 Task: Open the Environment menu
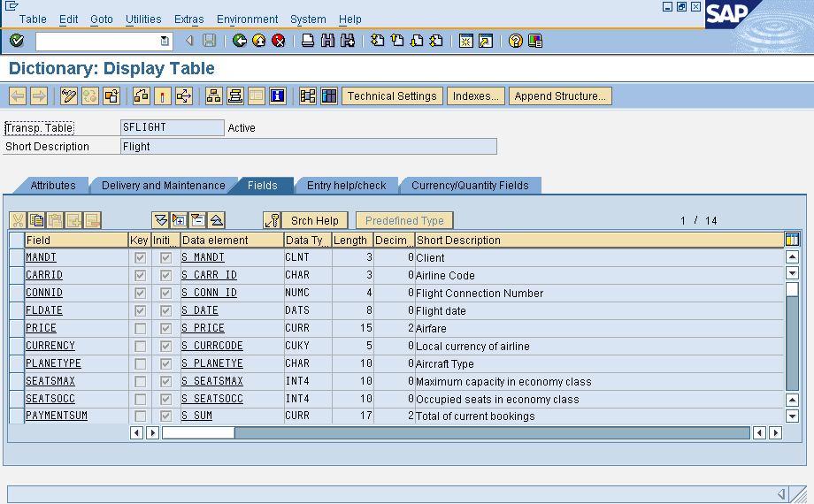click(x=247, y=19)
